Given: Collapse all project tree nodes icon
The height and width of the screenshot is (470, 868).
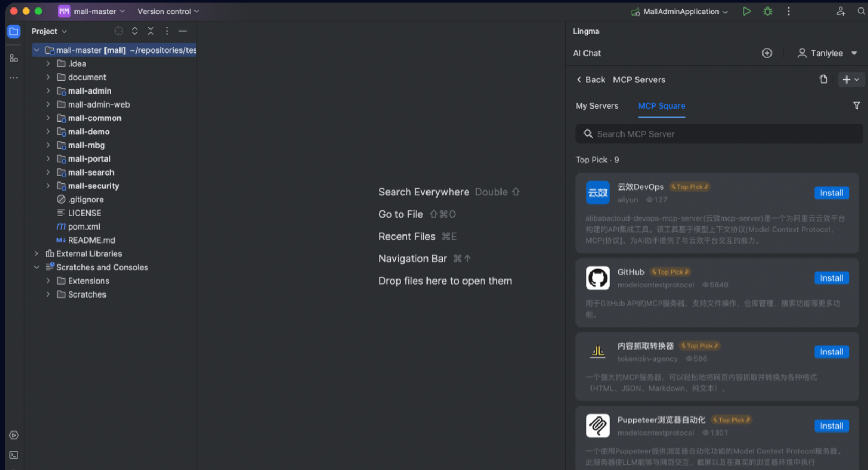Looking at the screenshot, I should tap(151, 31).
